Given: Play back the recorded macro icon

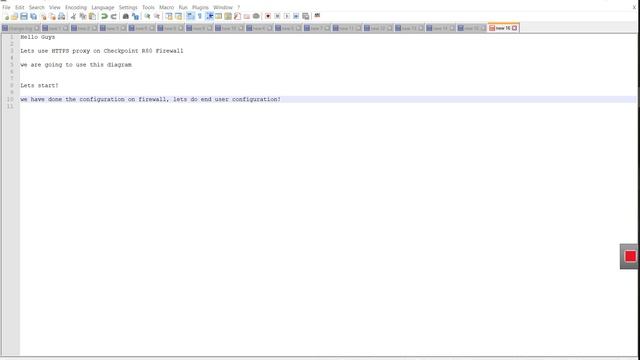Looking at the screenshot, I should point(287,16).
